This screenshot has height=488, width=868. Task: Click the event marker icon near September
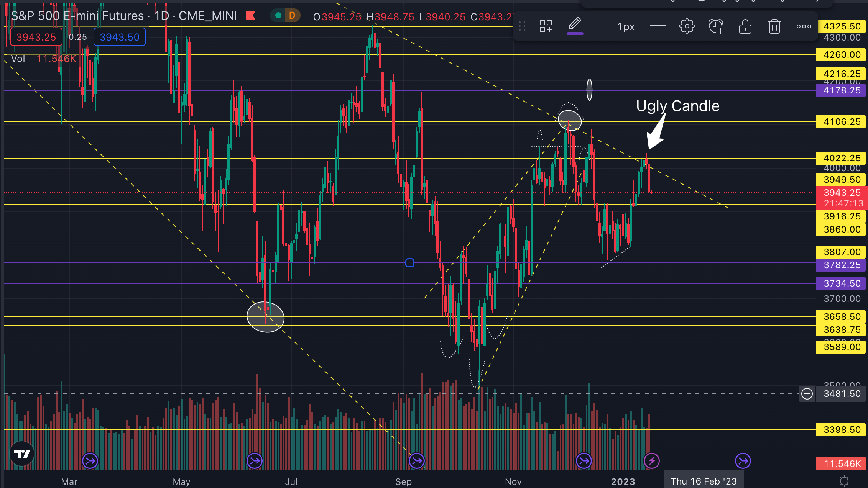(x=417, y=461)
